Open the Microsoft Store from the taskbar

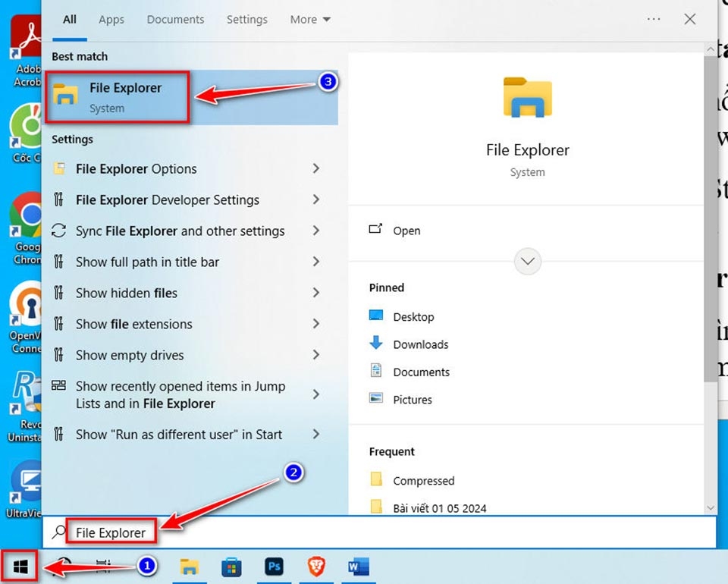(x=231, y=566)
